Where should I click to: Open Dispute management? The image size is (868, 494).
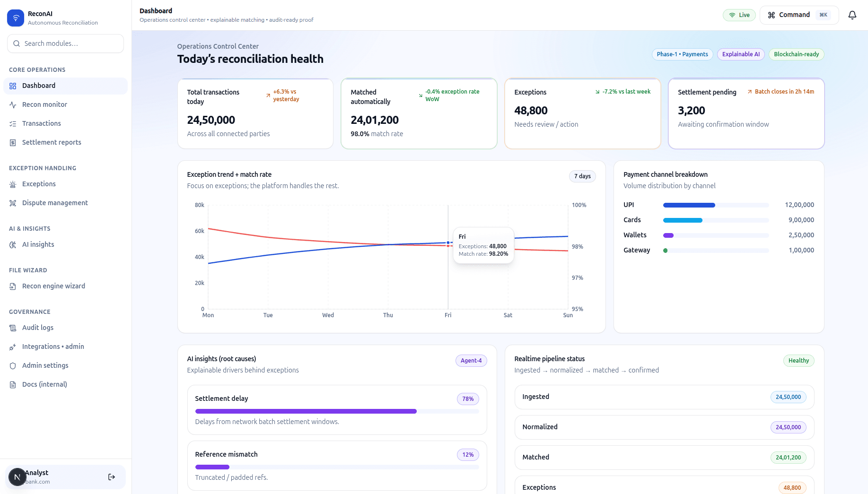tap(65, 203)
